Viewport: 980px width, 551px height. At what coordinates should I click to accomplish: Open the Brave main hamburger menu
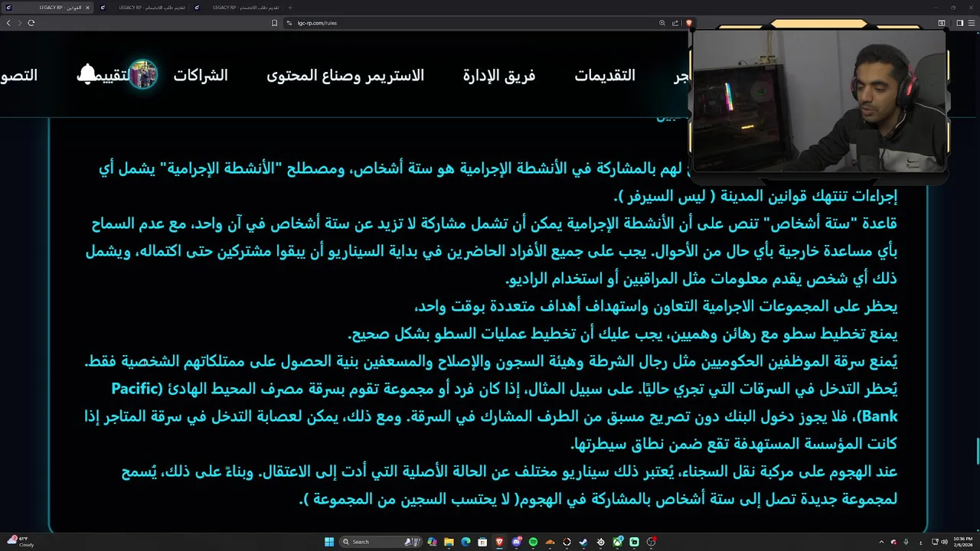coord(972,23)
